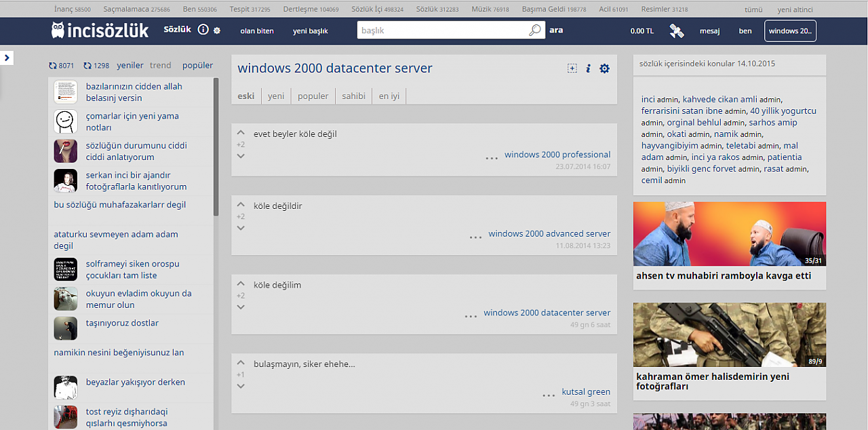Switch to the 'sahibi' sort tab

(354, 96)
